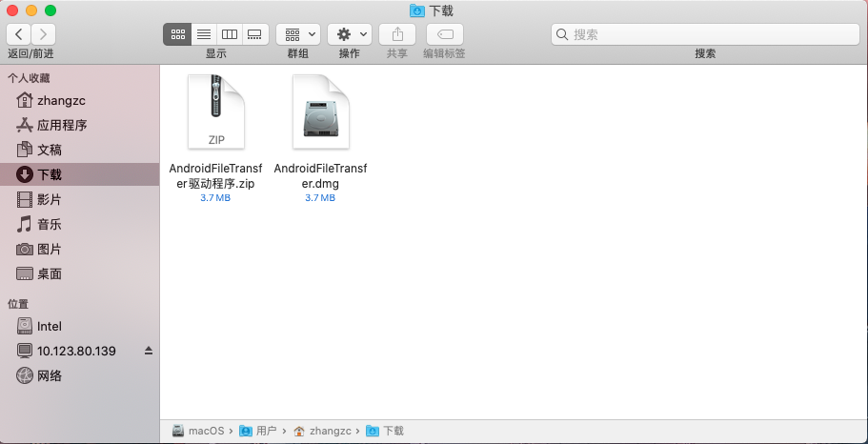Open the group-by dropdown
Viewport: 868px width, 444px height.
298,34
